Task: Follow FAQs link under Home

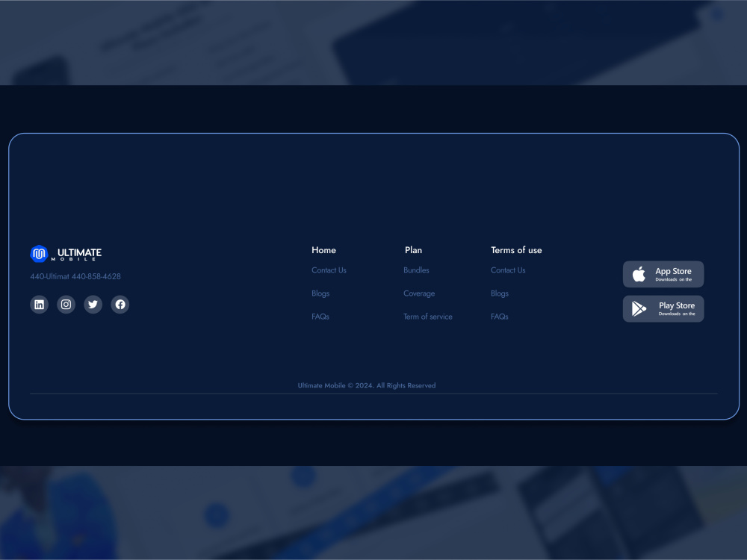Action: (320, 317)
